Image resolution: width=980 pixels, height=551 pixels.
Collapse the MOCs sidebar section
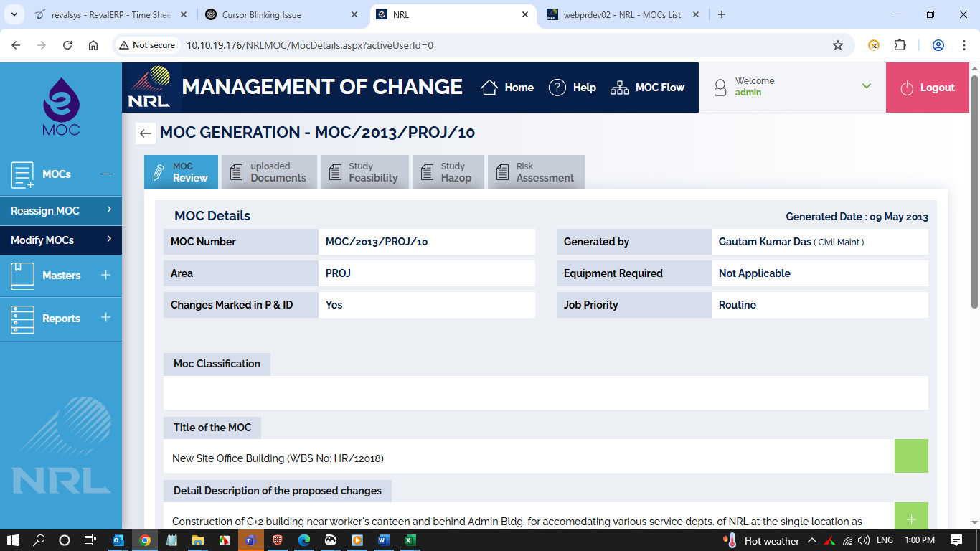(106, 174)
